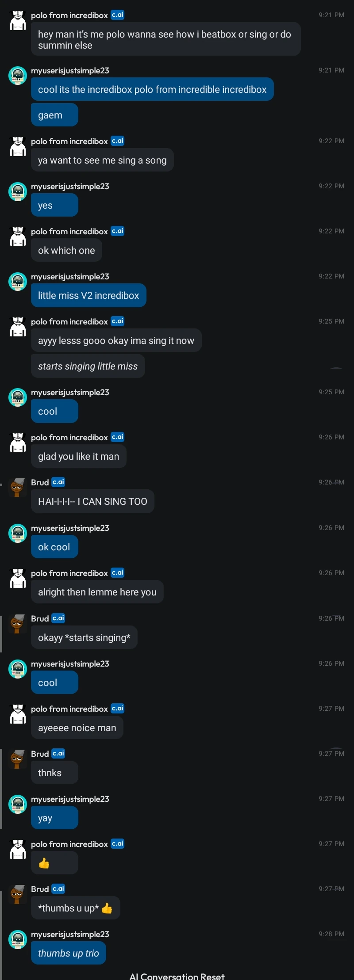Click the 'HAI-I-I-I-- I CAN SING TOO' message
Image resolution: width=354 pixels, height=980 pixels.
pos(92,501)
